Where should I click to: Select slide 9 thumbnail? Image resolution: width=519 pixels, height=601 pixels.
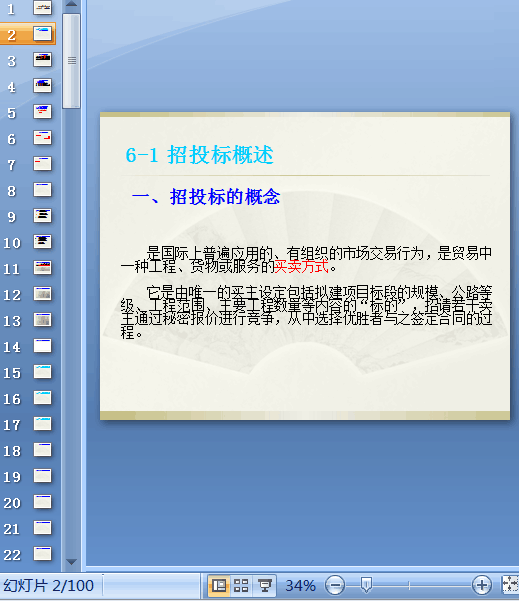(x=43, y=216)
